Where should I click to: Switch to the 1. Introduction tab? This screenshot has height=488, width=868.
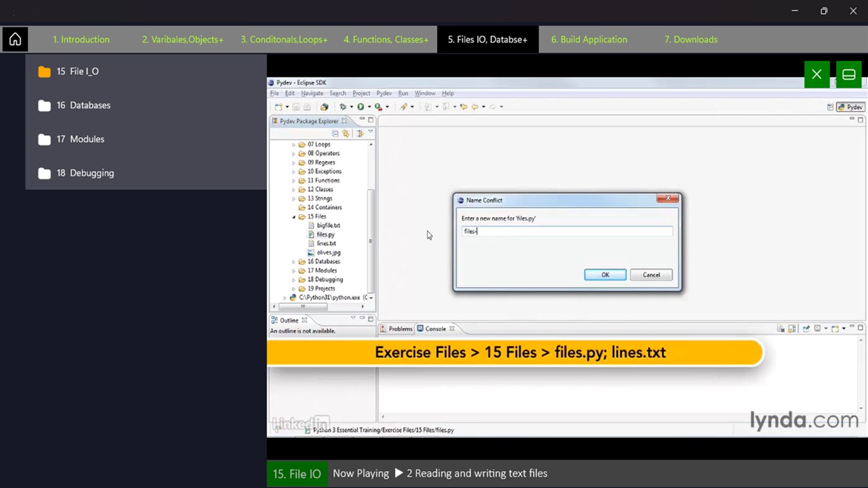[x=81, y=39]
